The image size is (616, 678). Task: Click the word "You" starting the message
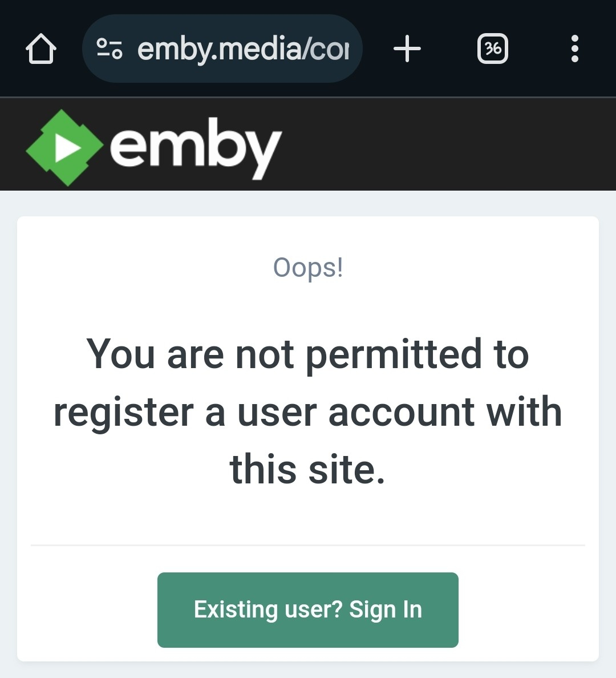coord(120,354)
